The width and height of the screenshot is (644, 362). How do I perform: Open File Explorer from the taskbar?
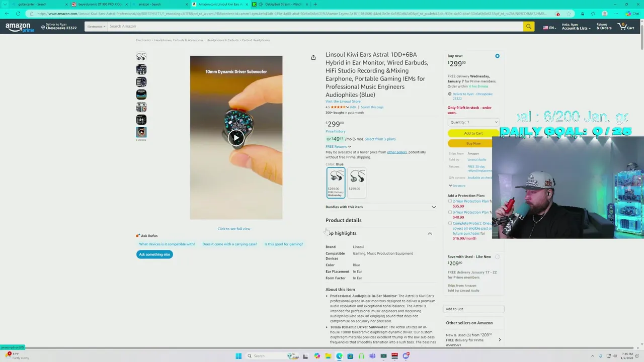point(328,356)
